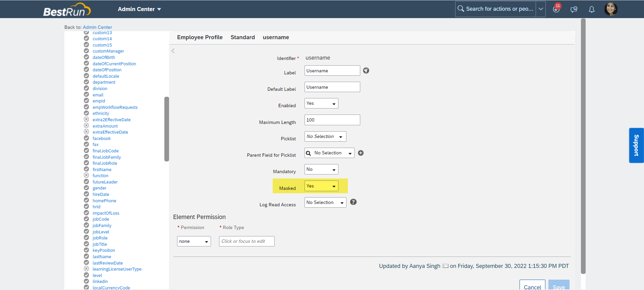Click the Role Type edit field
Viewport: 644px width, 290px height.
[x=247, y=241]
